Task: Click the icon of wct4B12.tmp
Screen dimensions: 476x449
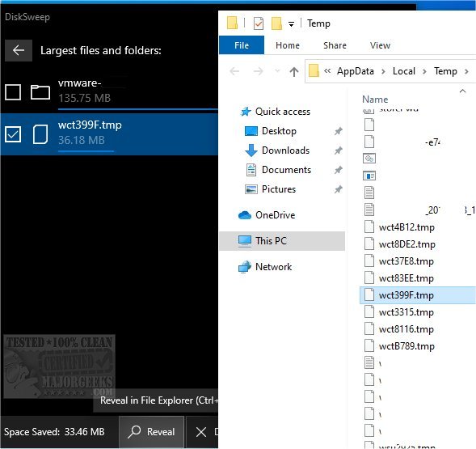Action: coord(369,227)
